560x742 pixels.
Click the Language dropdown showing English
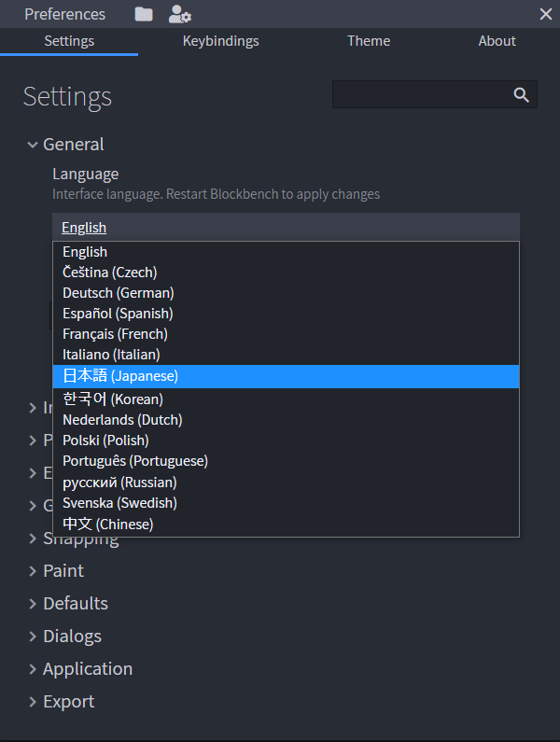point(286,227)
